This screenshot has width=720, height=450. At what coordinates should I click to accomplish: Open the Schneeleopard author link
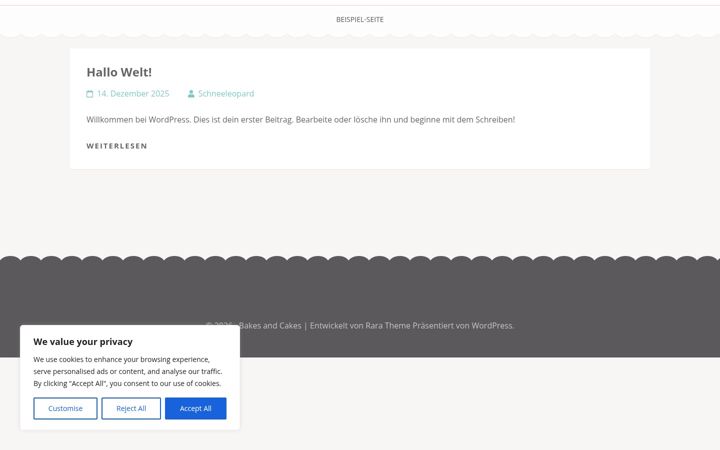[226, 94]
